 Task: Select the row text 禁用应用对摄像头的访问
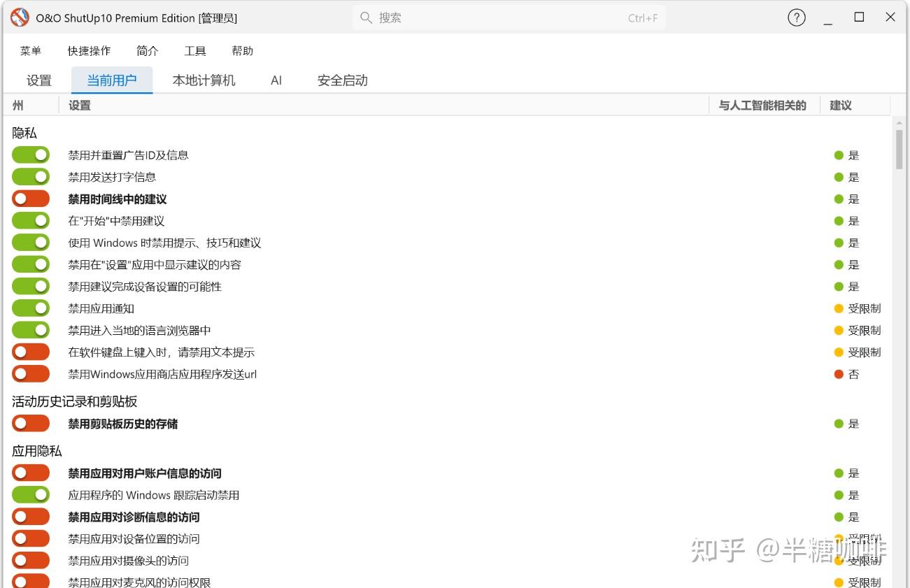(x=129, y=561)
